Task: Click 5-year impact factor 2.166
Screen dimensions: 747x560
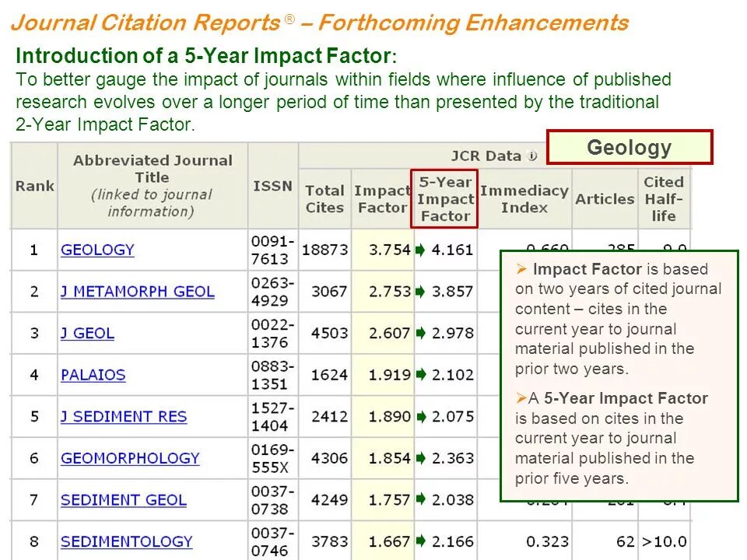Action: [x=452, y=541]
